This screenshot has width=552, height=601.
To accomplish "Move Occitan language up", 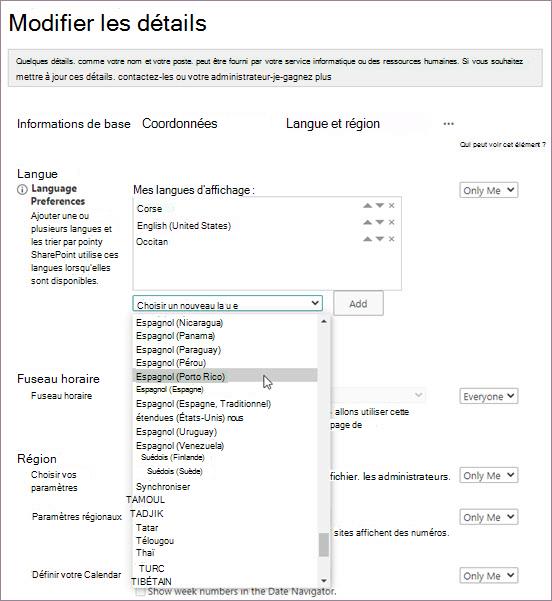I will click(367, 239).
